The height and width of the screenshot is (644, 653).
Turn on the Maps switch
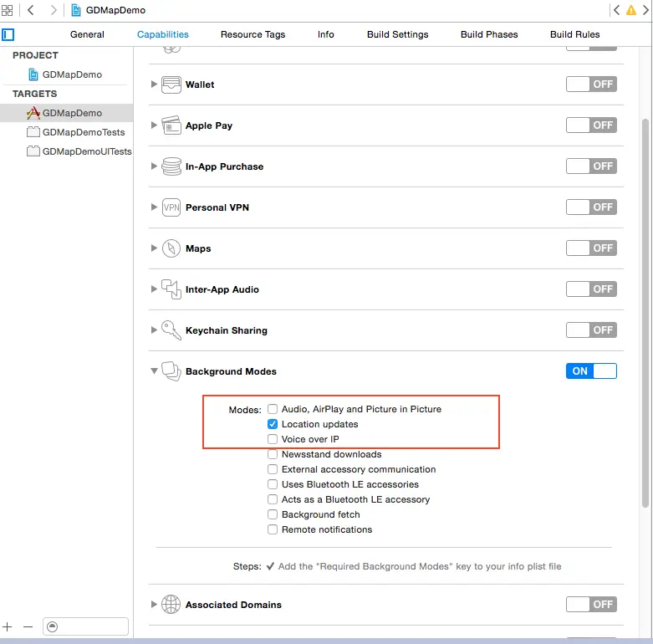coord(591,248)
